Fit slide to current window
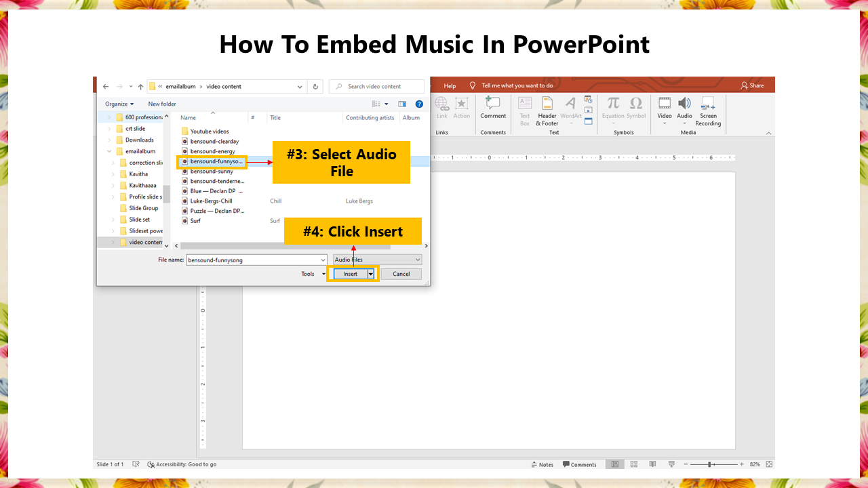Screen dimensions: 868x488 point(769,464)
